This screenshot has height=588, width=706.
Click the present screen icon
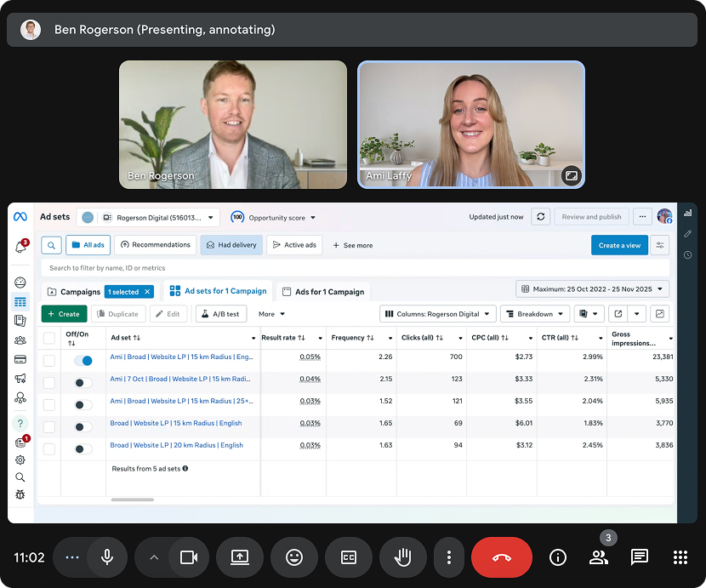[x=240, y=557]
